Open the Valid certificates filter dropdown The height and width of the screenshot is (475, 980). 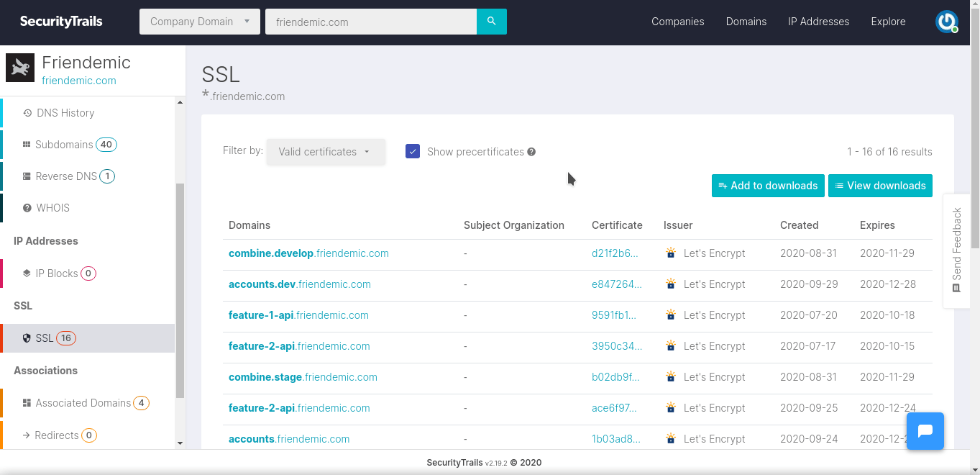(326, 152)
